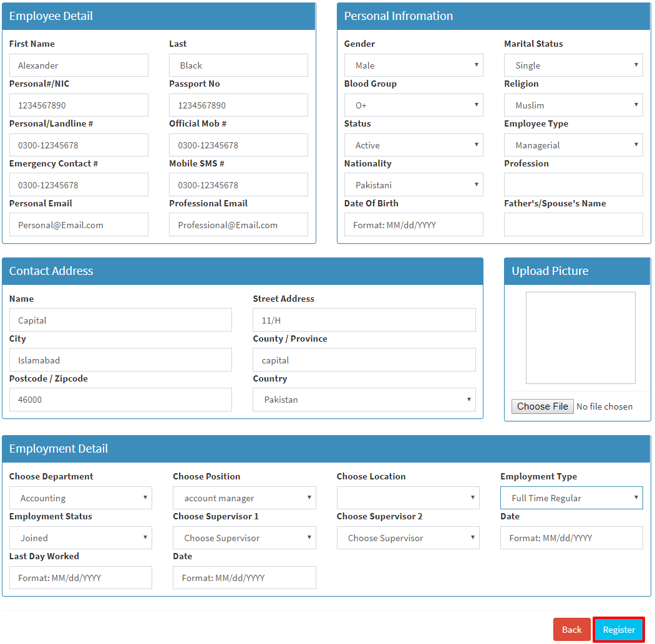
Task: Select the Contact Address Name field
Action: pos(120,320)
